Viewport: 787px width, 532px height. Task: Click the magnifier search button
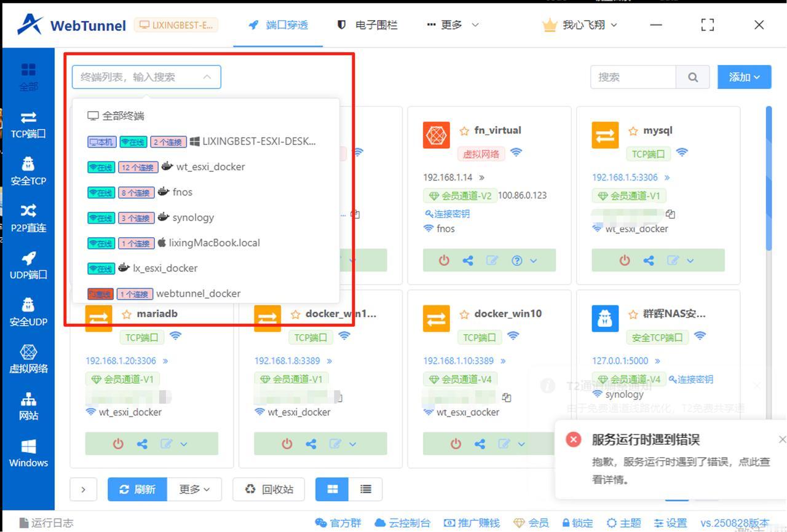tap(693, 77)
